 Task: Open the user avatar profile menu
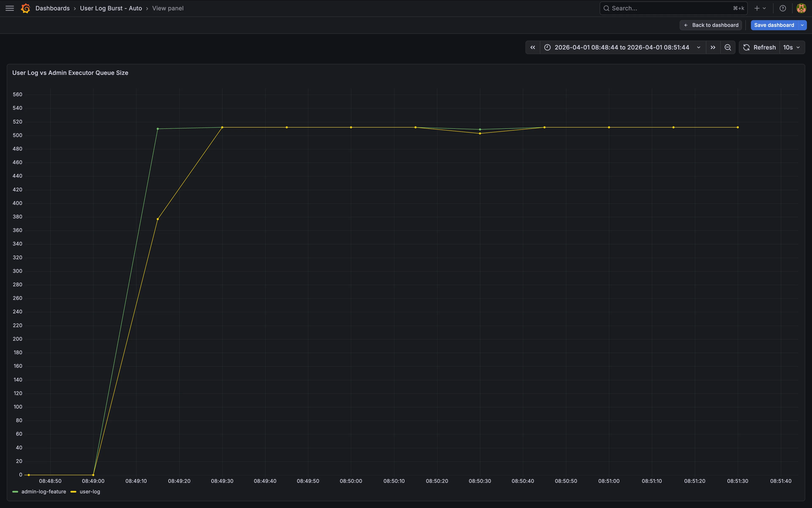tap(801, 8)
